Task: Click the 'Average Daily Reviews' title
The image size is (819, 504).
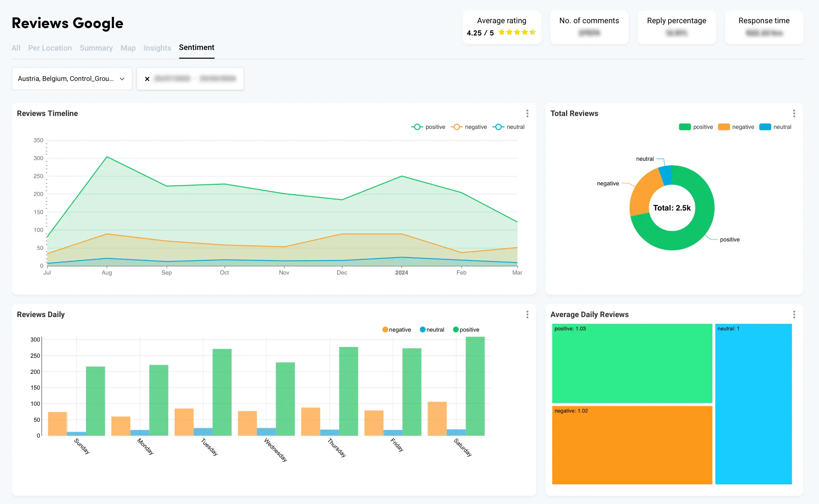Action: pos(589,314)
